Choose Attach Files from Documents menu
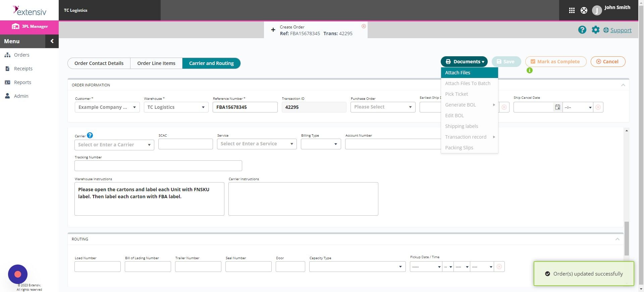 470,73
